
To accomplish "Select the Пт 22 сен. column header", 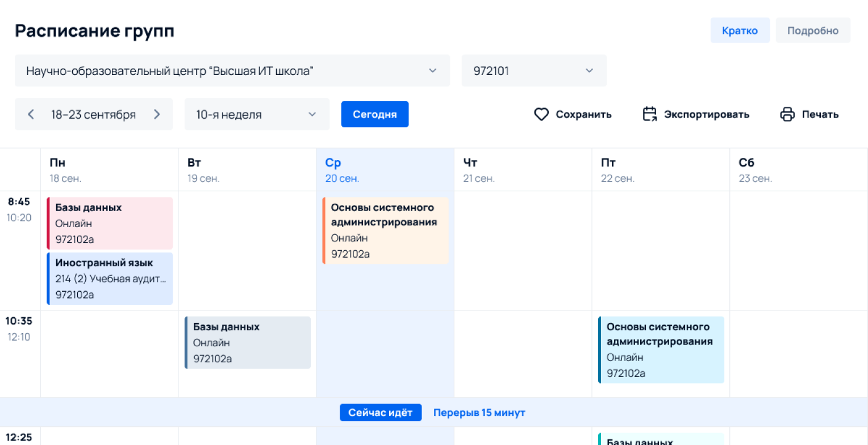I will click(660, 170).
